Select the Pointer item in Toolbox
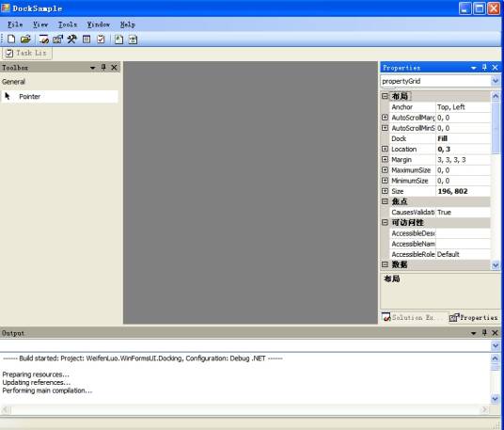Viewport: 504px width, 430px height. 60,97
